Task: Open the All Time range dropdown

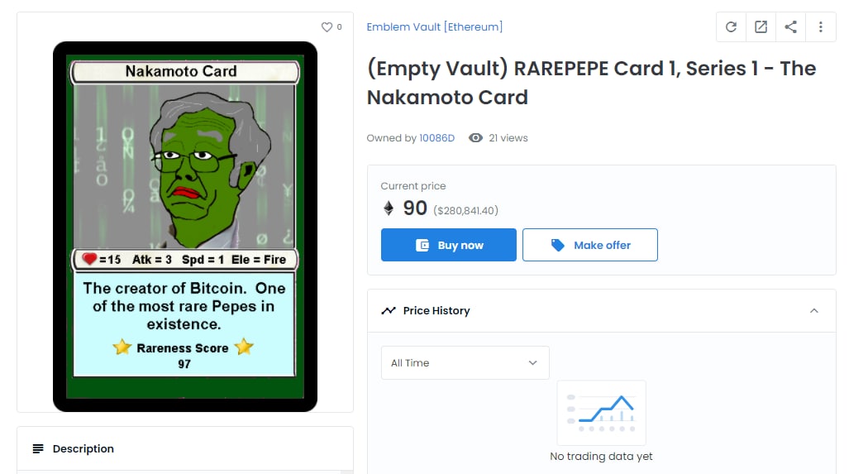Action: pyautogui.click(x=465, y=362)
